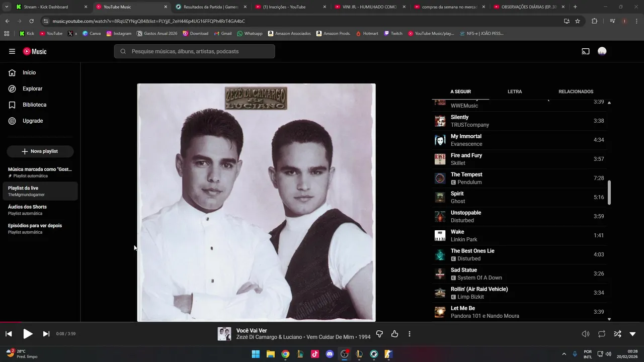
Task: Open Episódios para ver depois playlist
Action: [40, 229]
